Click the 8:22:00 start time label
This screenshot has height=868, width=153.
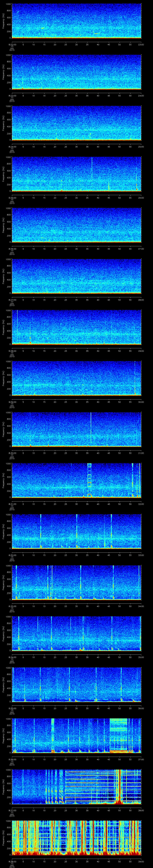point(12,44)
